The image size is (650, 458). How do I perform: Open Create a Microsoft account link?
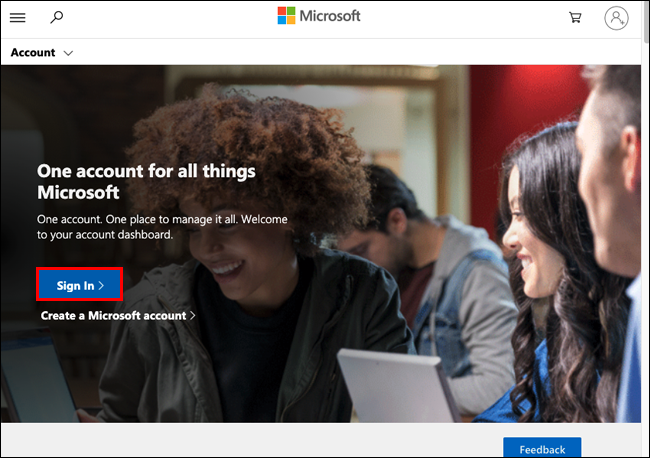pos(118,315)
